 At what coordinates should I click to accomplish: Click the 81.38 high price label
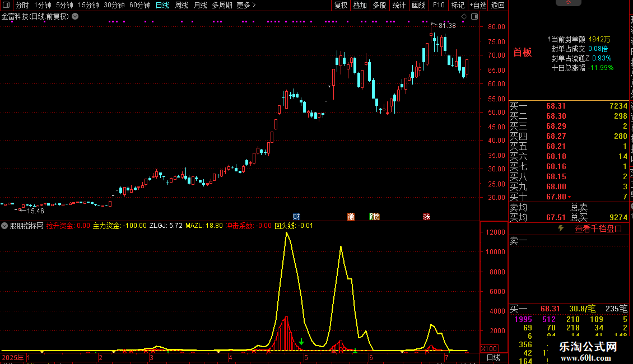tap(447, 25)
